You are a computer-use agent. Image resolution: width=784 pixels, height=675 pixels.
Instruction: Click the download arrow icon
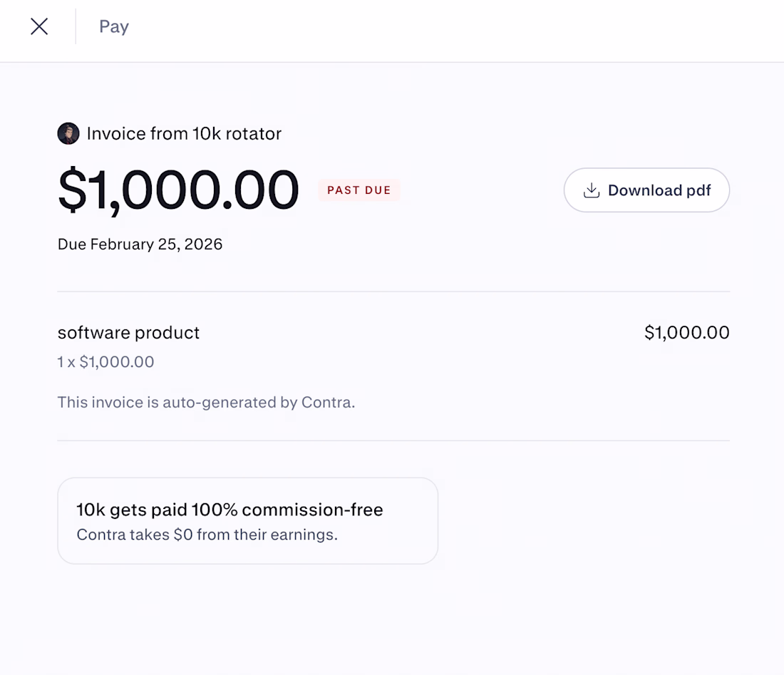(x=591, y=190)
